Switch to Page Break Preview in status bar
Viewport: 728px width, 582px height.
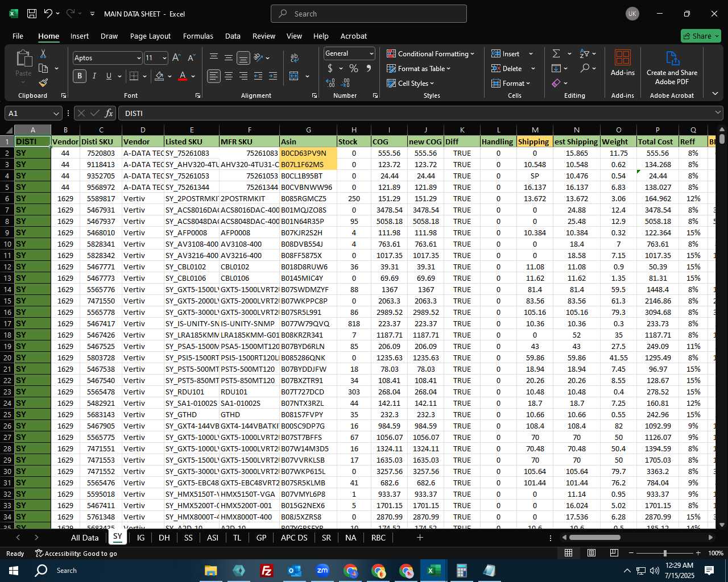[x=614, y=553]
